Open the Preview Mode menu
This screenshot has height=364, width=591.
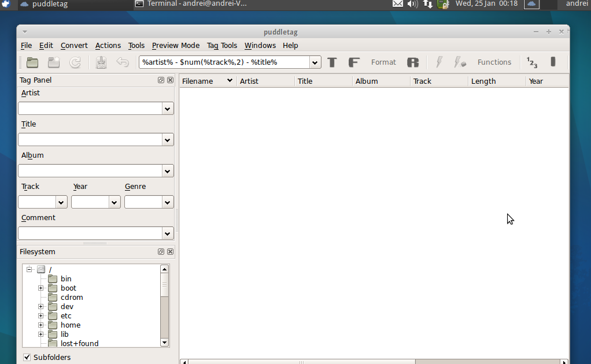(176, 46)
